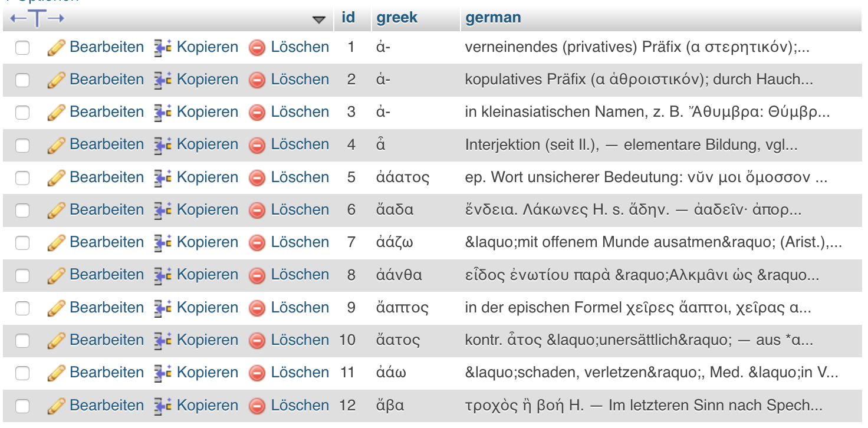
Task: Open the column options dropdown triangle
Action: tap(319, 19)
